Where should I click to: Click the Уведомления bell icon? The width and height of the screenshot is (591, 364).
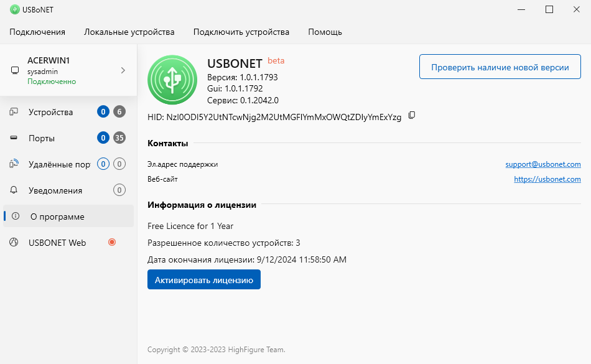point(14,190)
